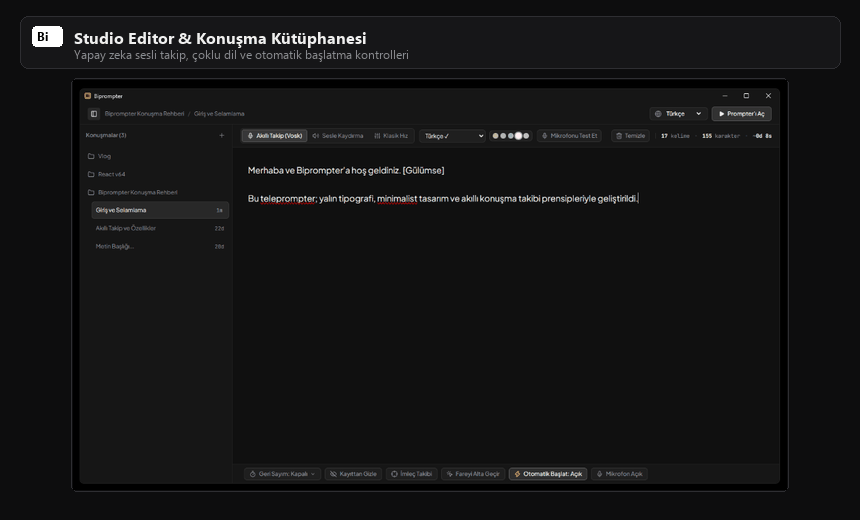Click the Prompter'ı Aç button
The image size is (860, 520).
point(742,114)
